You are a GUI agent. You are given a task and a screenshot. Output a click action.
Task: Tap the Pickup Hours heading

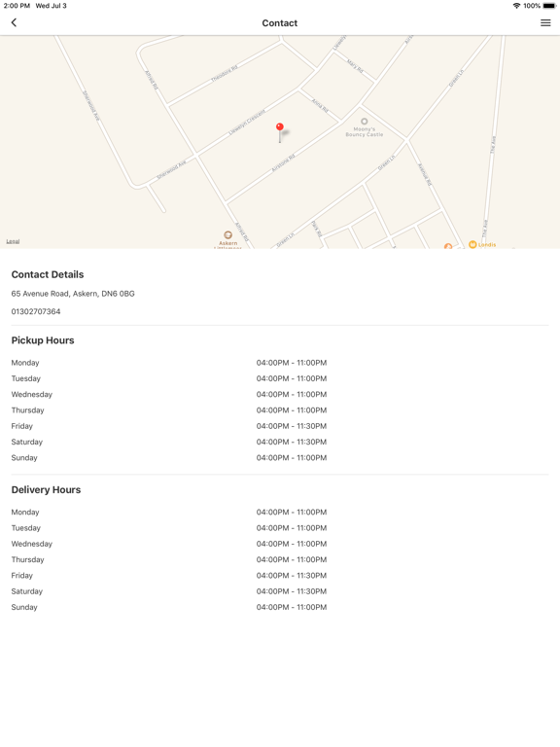(43, 340)
